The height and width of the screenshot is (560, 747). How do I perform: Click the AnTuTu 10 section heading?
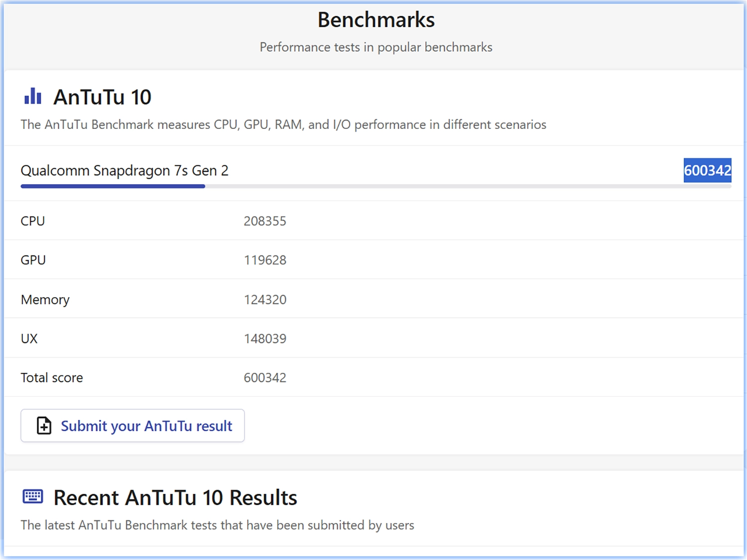point(103,97)
